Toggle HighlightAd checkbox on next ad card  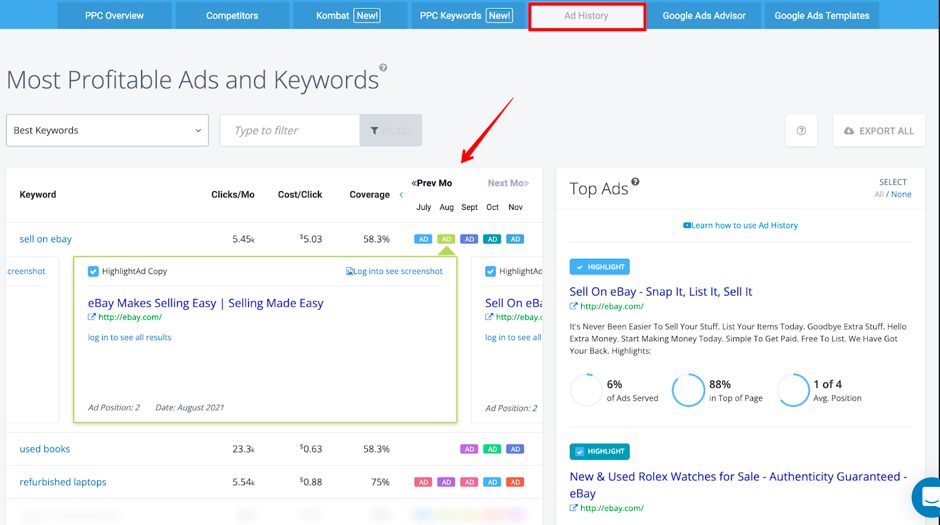(x=490, y=271)
